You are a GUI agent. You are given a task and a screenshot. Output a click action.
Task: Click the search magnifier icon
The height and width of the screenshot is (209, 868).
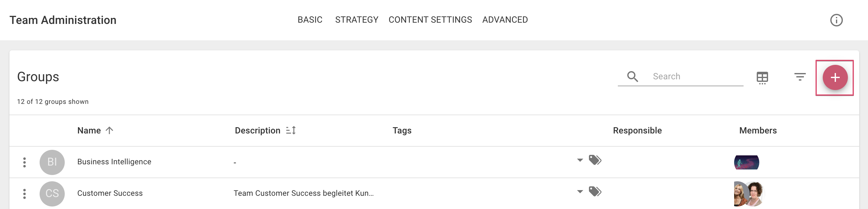pos(632,77)
